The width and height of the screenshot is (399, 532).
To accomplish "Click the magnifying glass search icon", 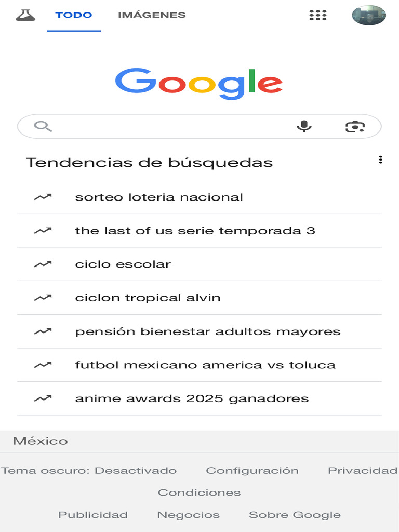I will (x=43, y=126).
